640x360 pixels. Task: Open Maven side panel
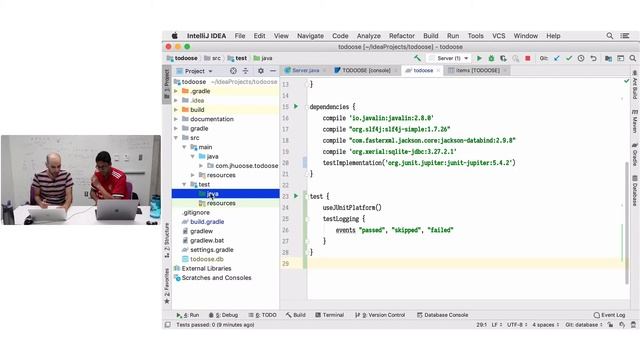point(635,121)
